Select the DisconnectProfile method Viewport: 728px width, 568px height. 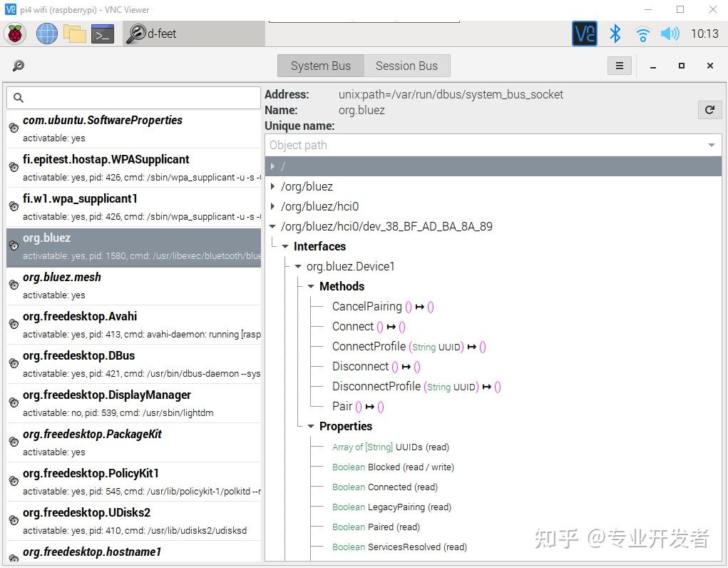(416, 386)
